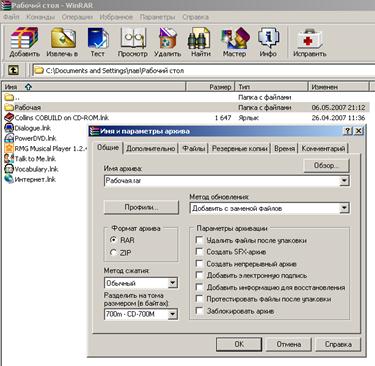Select the ZIP archive format radio button

pyautogui.click(x=114, y=253)
